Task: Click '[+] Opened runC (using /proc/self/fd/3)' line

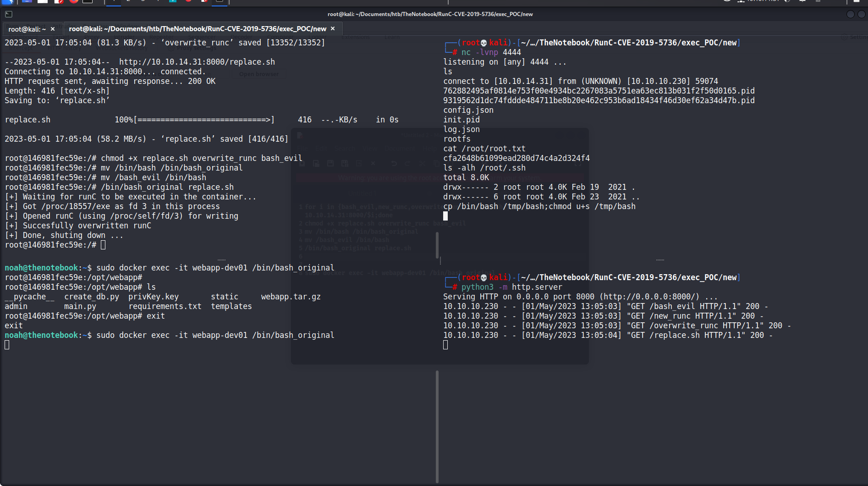Action: 121,216
